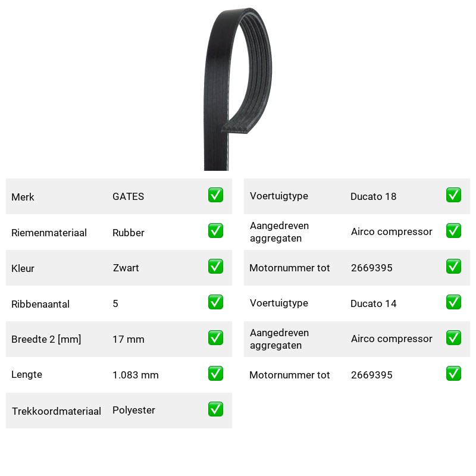This screenshot has width=476, height=476.
Task: Click the checkmark beside 1.083 mm length
Action: tap(215, 374)
